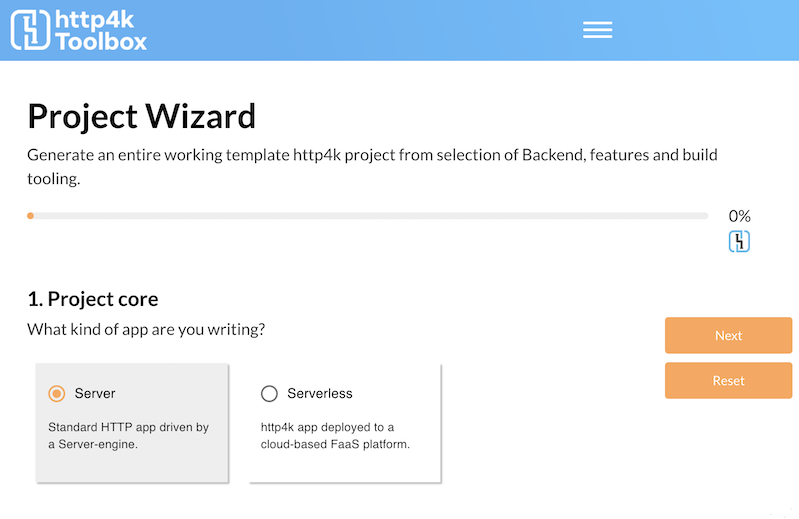
Task: Click the FaaS platform description in Serverless card
Action: 335,436
